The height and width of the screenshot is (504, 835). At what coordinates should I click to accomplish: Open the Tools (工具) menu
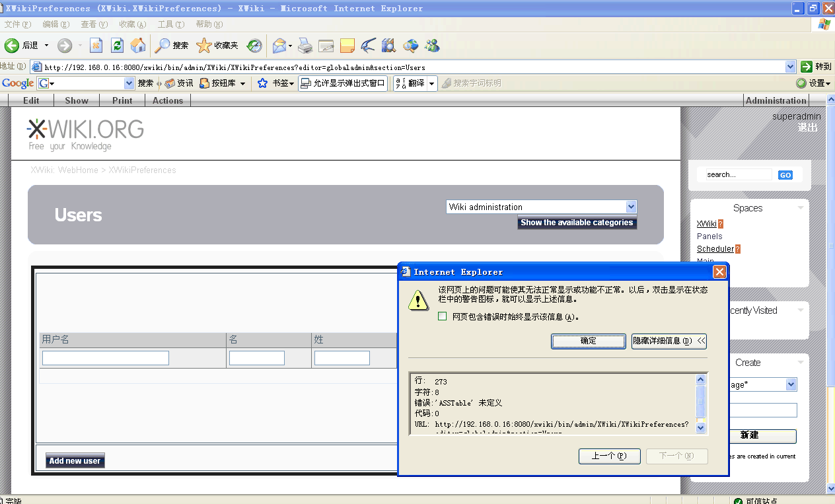(171, 24)
